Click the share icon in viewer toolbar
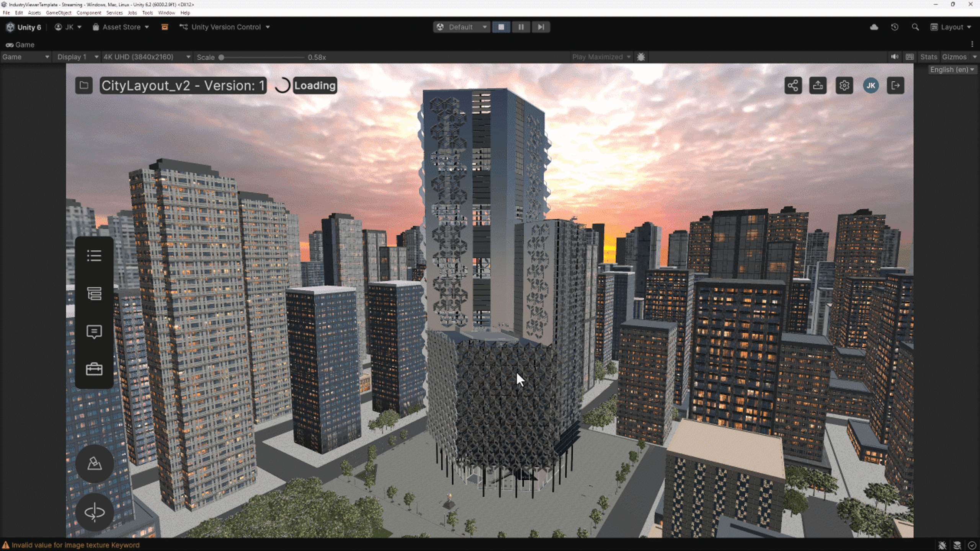Image resolution: width=980 pixels, height=551 pixels. [x=793, y=85]
